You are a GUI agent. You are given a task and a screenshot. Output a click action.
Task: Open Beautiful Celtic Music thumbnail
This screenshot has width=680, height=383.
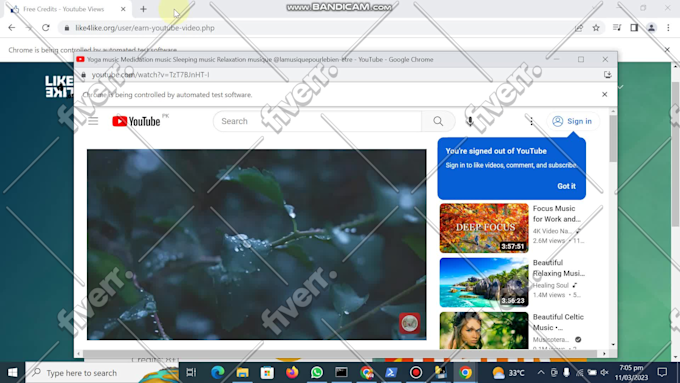pyautogui.click(x=484, y=331)
